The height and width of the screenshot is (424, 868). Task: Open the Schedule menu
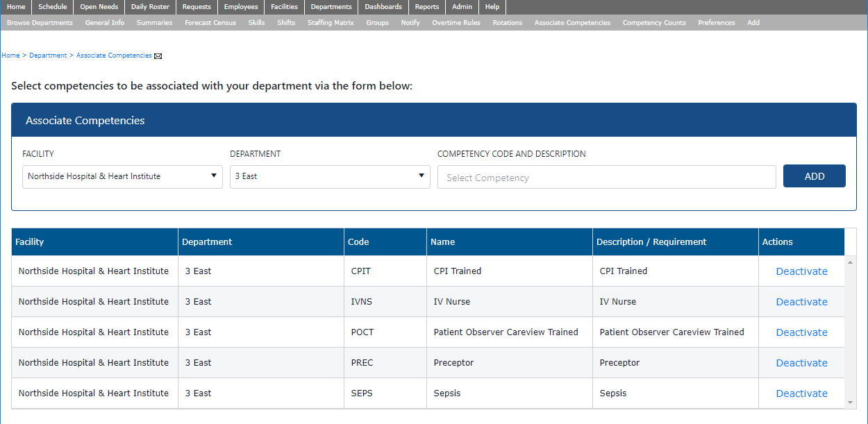[53, 7]
